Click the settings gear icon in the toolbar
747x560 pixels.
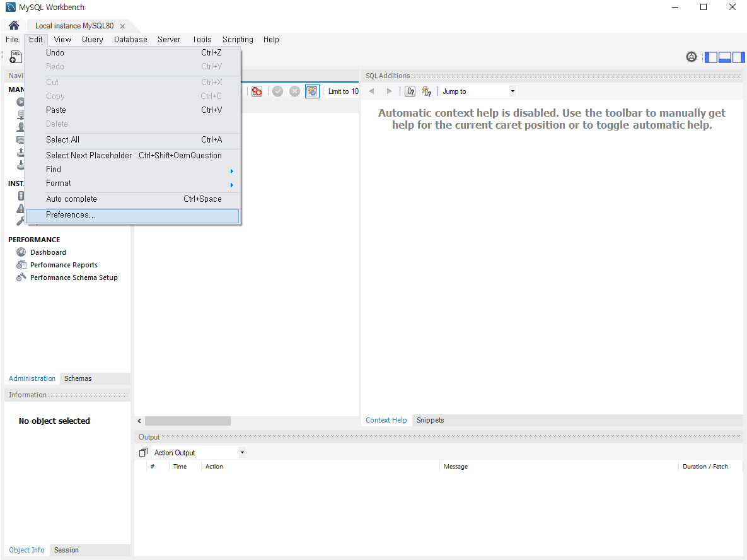click(x=692, y=57)
